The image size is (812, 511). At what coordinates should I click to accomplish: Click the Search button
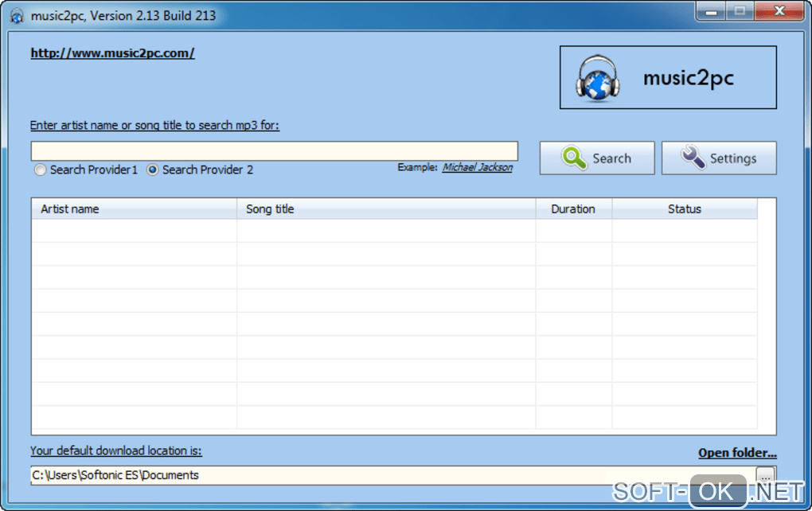point(596,158)
